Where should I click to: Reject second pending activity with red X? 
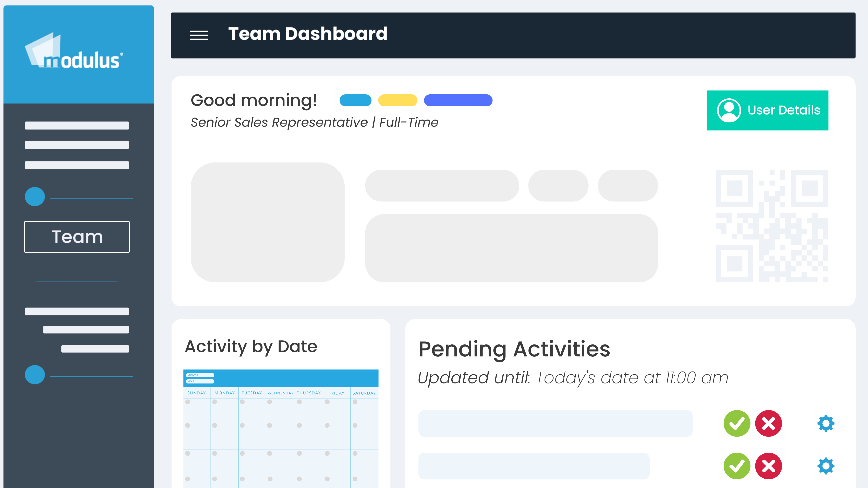click(768, 466)
